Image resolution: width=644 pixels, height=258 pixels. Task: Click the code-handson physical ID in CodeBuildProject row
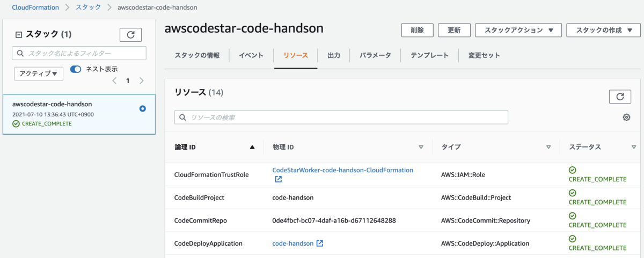[x=293, y=197]
